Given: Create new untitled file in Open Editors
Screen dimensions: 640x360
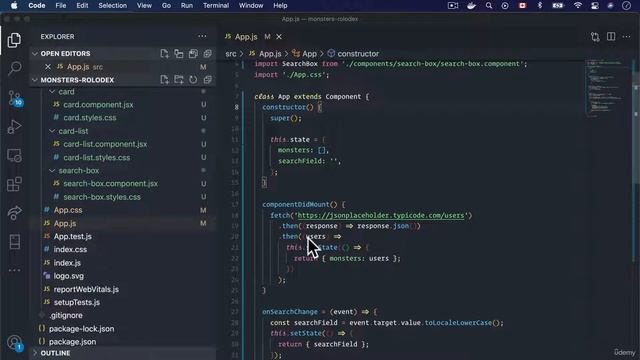Looking at the screenshot, I should point(164,53).
